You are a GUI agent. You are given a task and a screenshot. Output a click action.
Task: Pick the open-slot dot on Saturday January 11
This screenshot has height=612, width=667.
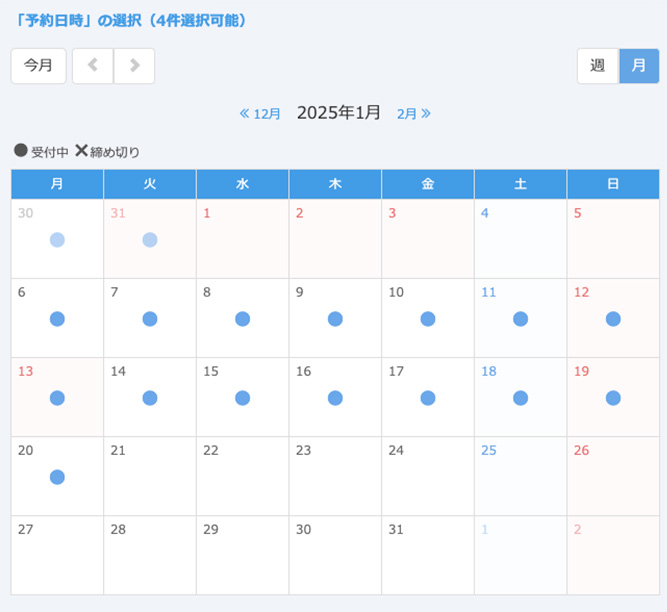point(520,319)
